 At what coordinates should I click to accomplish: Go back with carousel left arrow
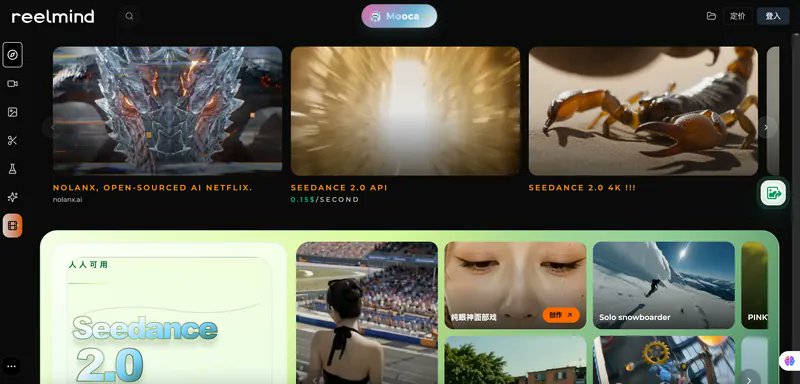52,127
